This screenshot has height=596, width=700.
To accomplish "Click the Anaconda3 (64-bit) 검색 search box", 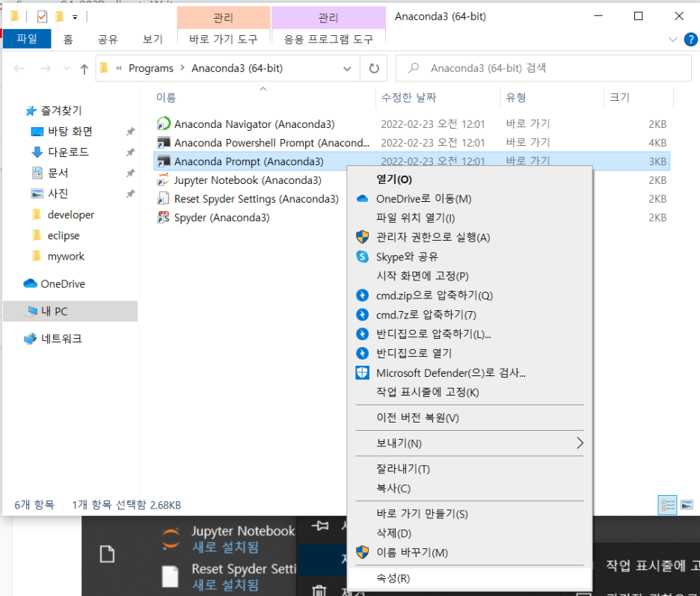I will click(543, 68).
